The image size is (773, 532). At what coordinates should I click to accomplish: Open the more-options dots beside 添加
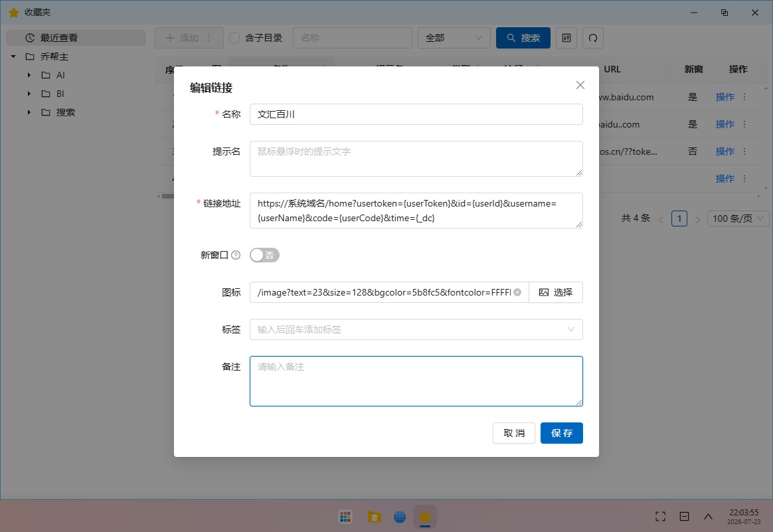pos(209,38)
